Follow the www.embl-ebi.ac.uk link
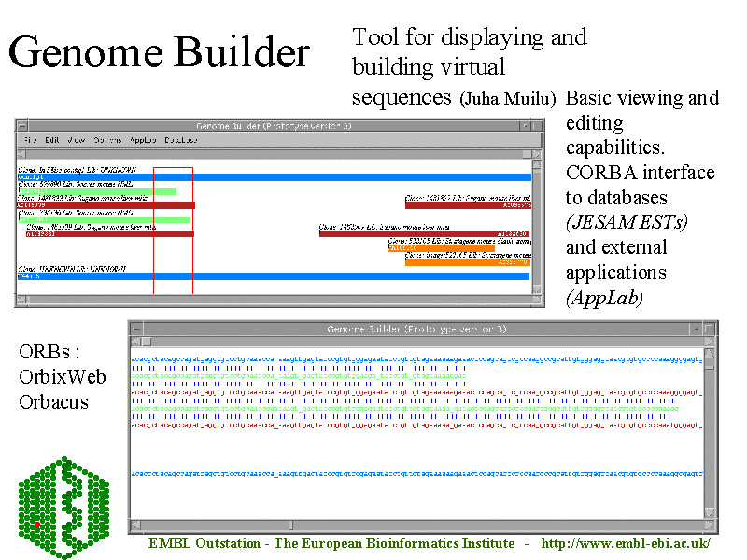Viewport: 747px width, 560px height. pyautogui.click(x=626, y=543)
